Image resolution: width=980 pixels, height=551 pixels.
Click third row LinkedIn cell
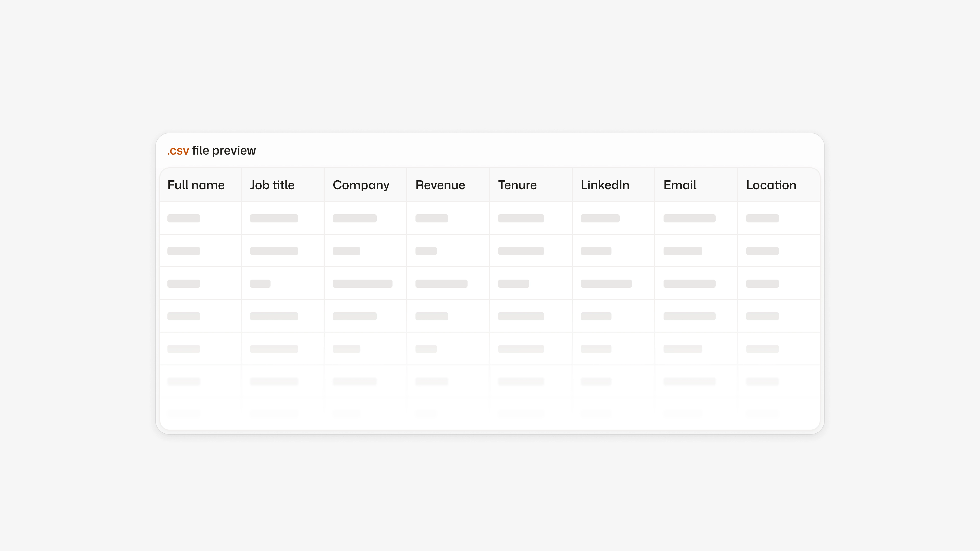click(606, 284)
